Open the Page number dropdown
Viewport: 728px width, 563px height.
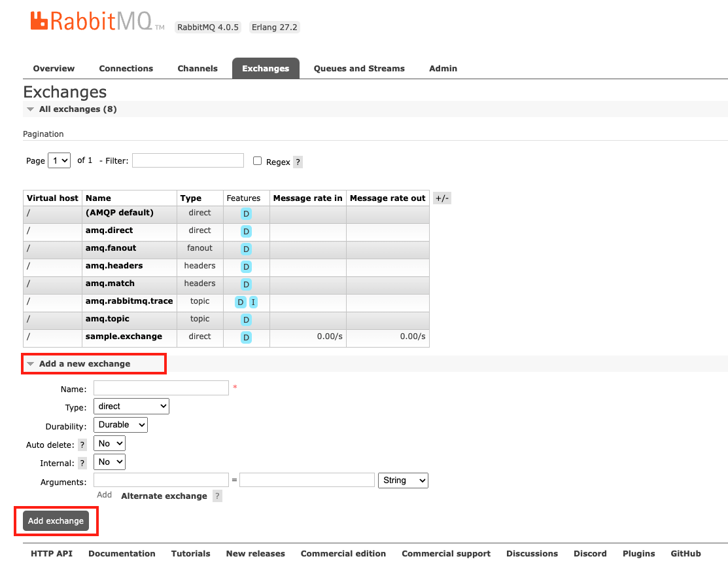click(59, 160)
